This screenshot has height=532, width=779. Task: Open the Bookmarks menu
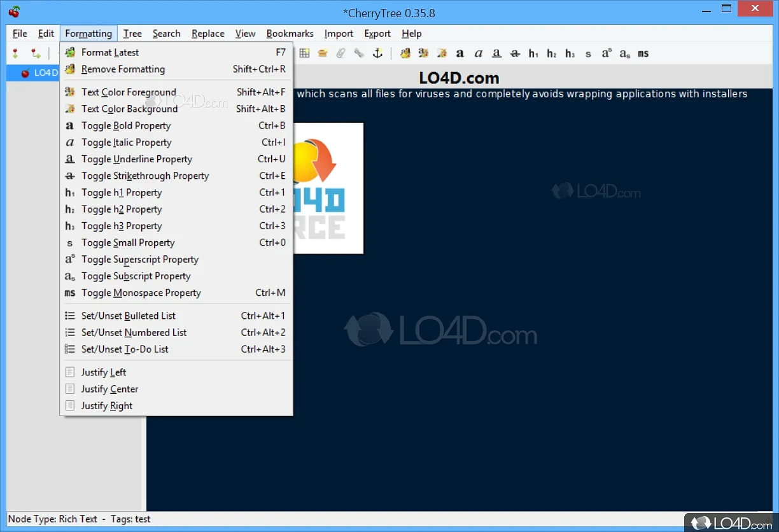pyautogui.click(x=290, y=34)
